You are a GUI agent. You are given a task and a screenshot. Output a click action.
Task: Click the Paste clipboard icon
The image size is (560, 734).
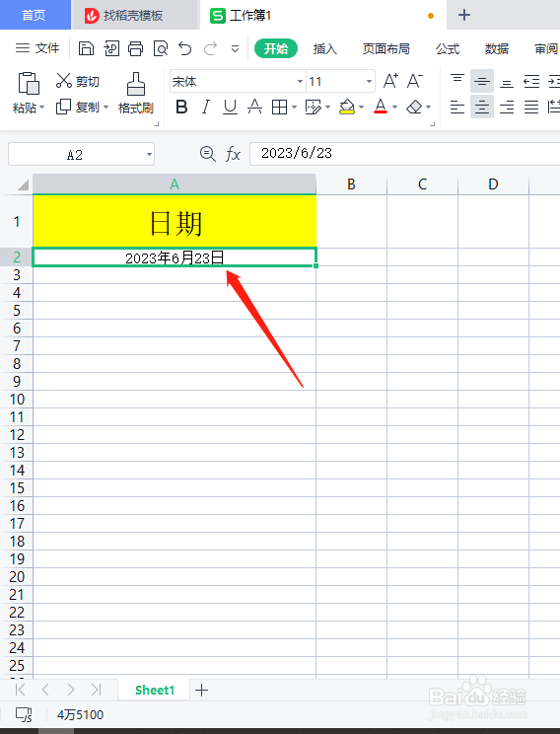[29, 83]
